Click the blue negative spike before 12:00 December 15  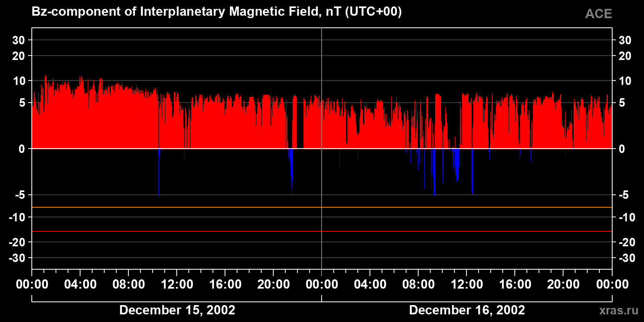[159, 173]
